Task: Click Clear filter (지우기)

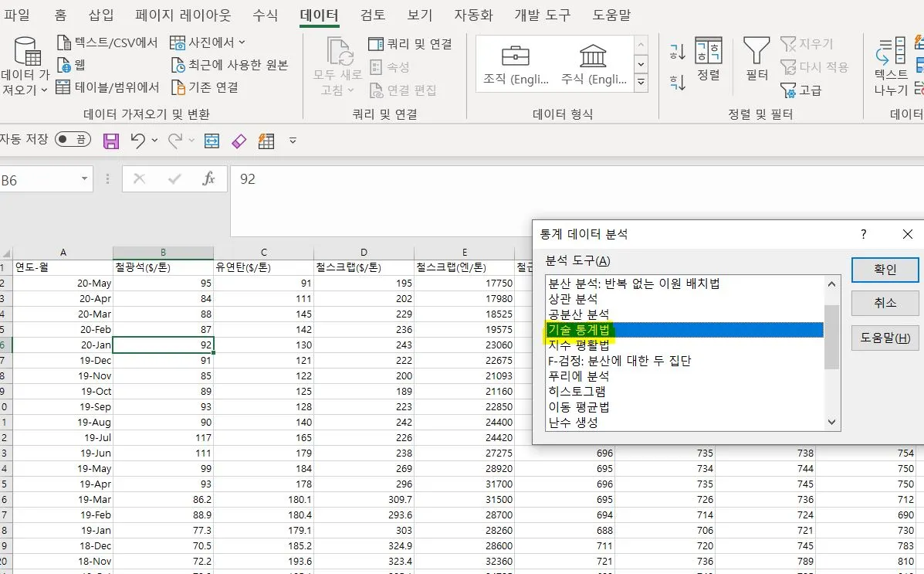Action: pos(806,44)
